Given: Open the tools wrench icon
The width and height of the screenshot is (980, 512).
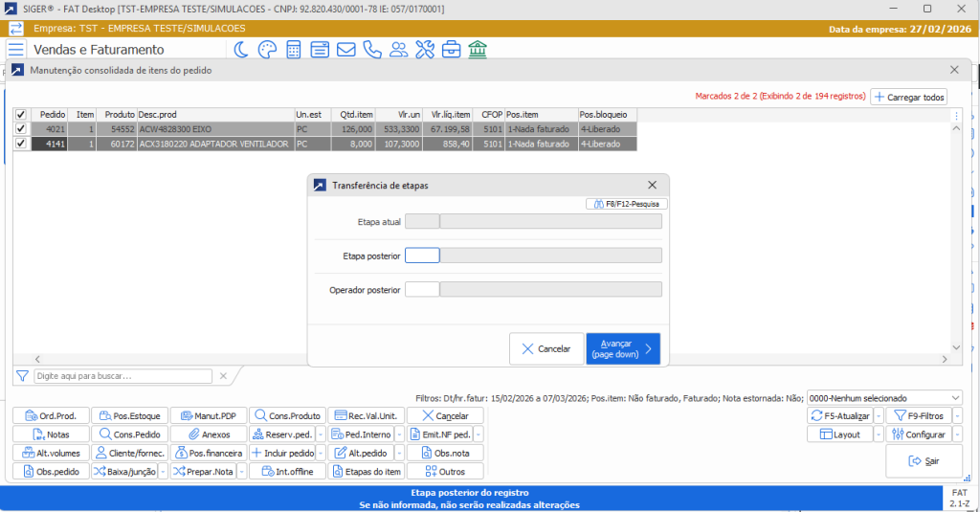Looking at the screenshot, I should pos(424,50).
